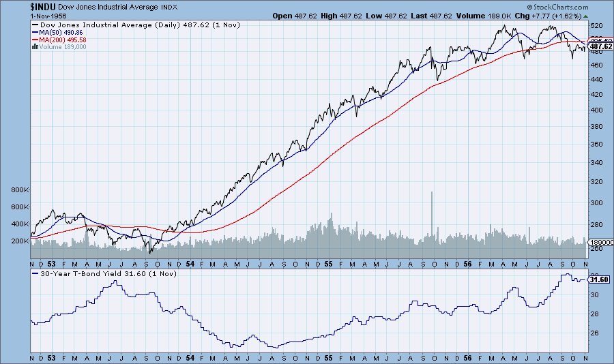Click the 460 price axis label
Screen dimensions: 614x364
click(596, 65)
